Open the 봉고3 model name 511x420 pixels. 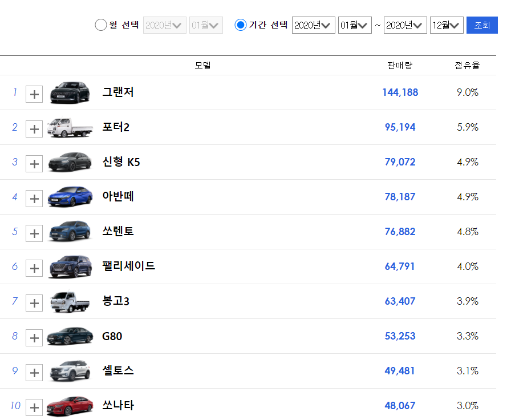[116, 301]
